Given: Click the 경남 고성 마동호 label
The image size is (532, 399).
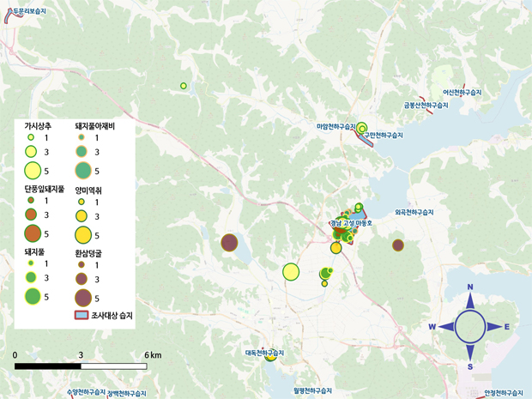Looking at the screenshot, I should (x=353, y=224).
